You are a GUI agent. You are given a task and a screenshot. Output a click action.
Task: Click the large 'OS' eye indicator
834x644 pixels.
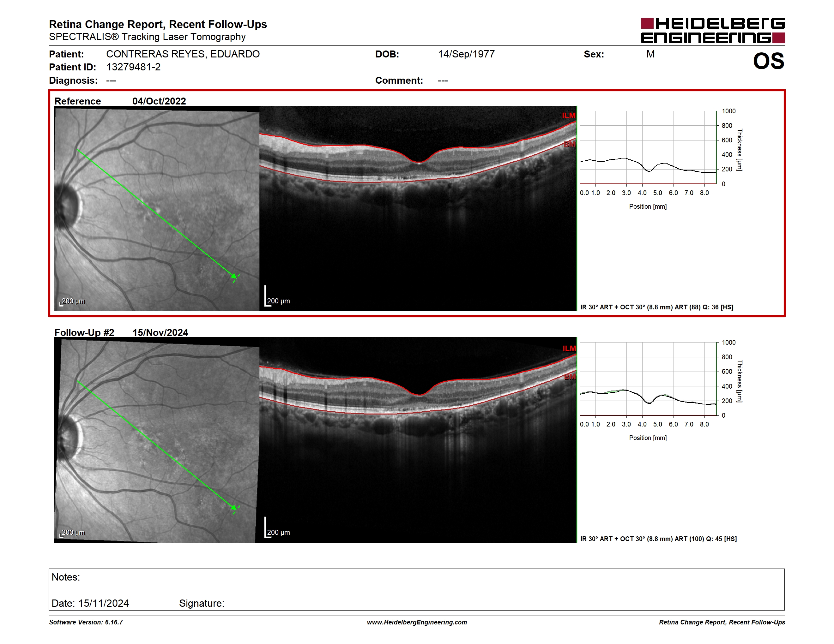[x=768, y=61]
